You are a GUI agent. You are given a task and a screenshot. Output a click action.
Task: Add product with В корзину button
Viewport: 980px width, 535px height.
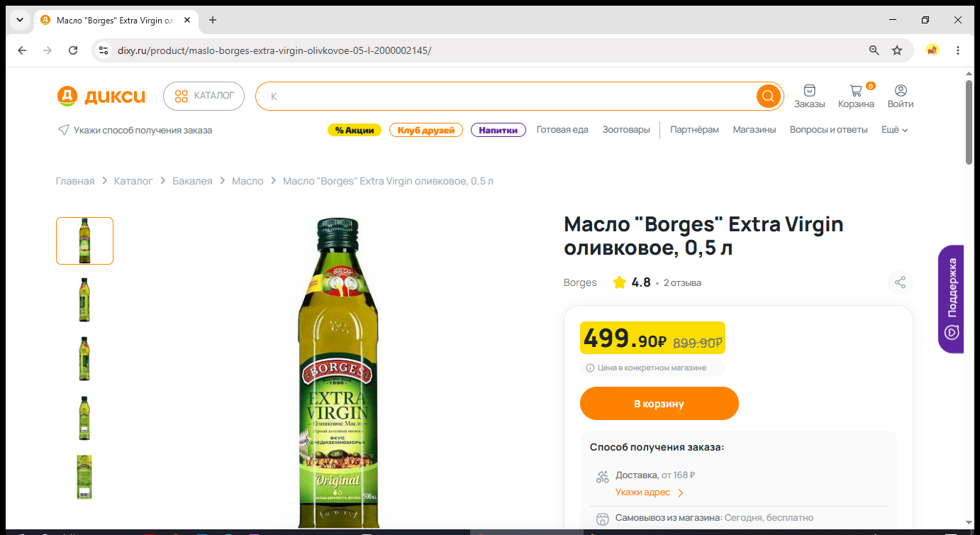[x=659, y=404]
